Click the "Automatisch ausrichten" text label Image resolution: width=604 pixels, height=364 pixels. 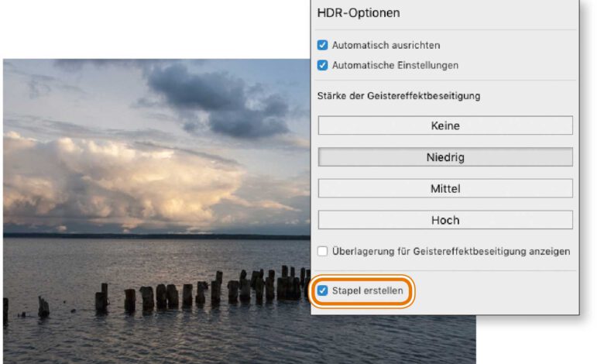click(386, 46)
